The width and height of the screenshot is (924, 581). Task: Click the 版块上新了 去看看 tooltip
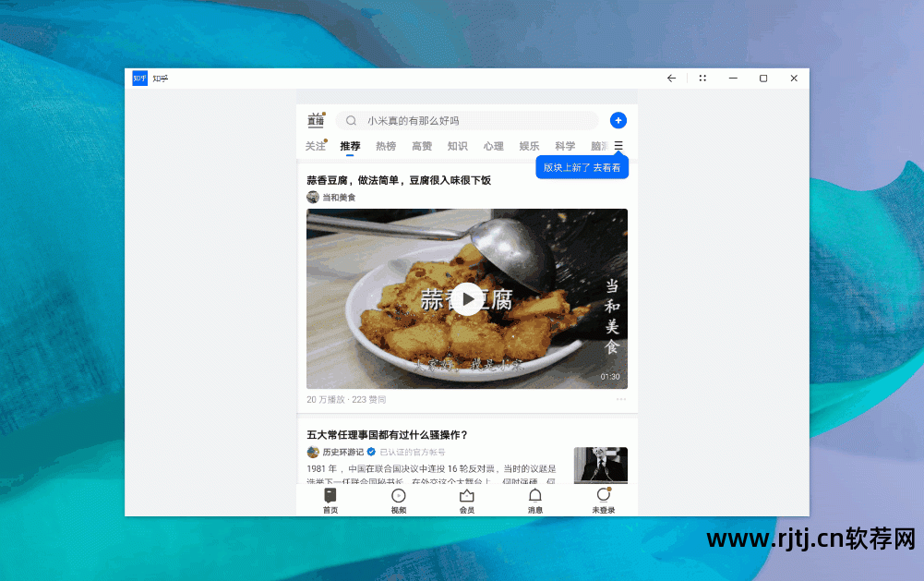click(x=582, y=167)
